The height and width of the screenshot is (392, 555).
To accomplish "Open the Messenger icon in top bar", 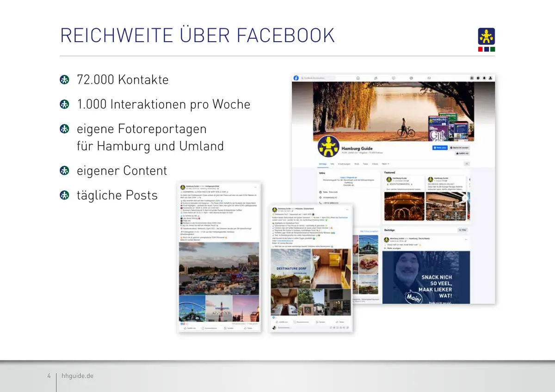I will pyautogui.click(x=478, y=78).
